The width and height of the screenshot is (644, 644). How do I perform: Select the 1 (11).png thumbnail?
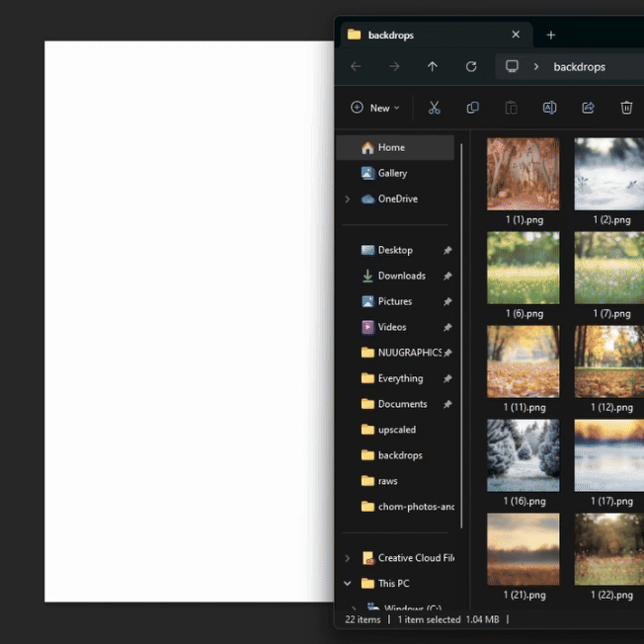[523, 362]
